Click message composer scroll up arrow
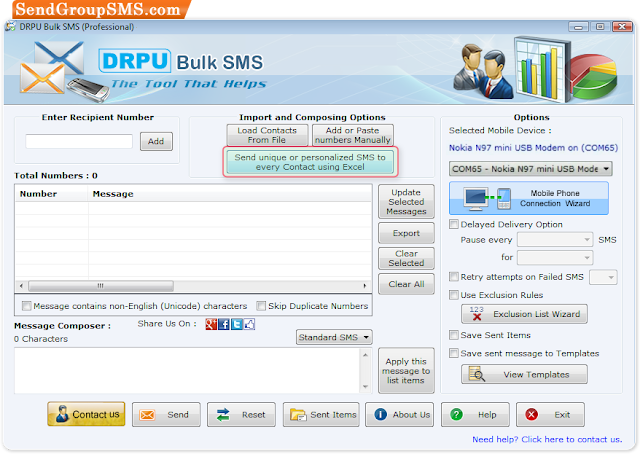Image resolution: width=640 pixels, height=454 pixels. pyautogui.click(x=365, y=355)
